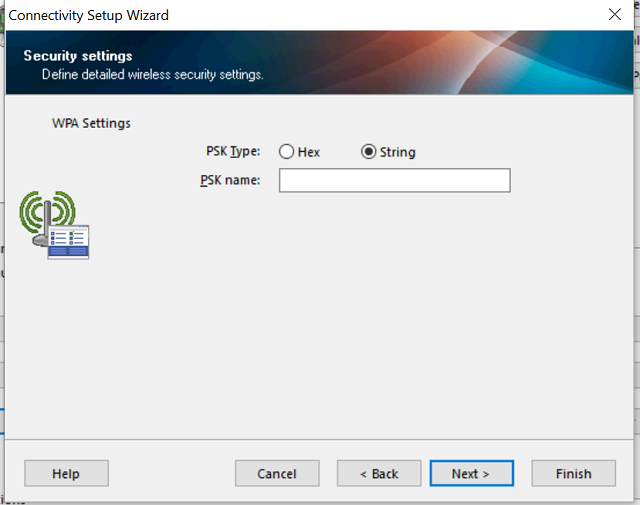Screen dimensions: 640x505
Task: Click the "String" option text label
Action: (397, 152)
